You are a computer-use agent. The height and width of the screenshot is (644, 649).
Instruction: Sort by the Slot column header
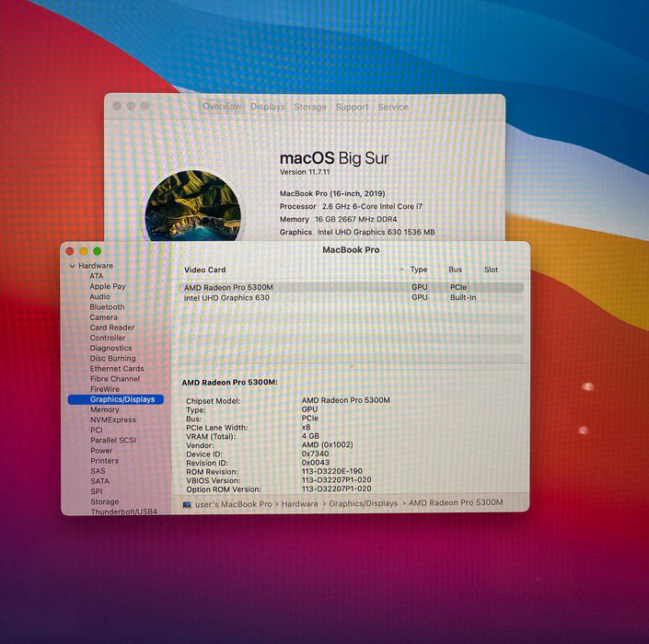coord(492,270)
